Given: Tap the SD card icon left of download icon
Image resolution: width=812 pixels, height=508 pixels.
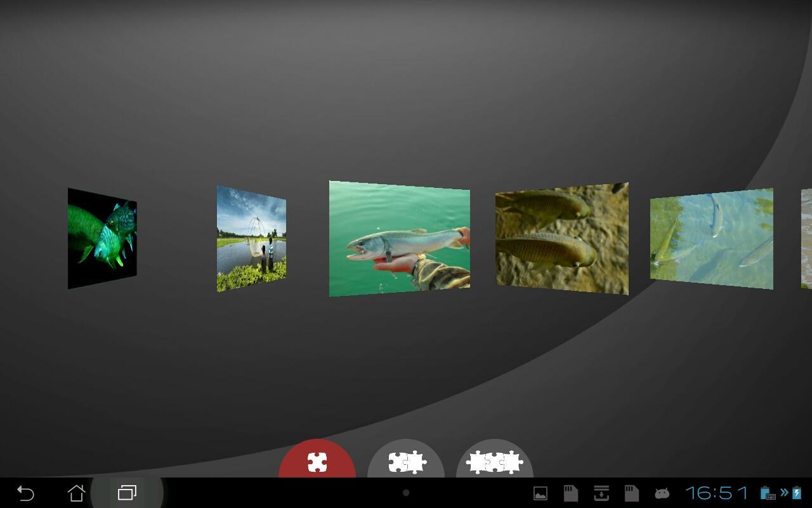Looking at the screenshot, I should tap(570, 493).
